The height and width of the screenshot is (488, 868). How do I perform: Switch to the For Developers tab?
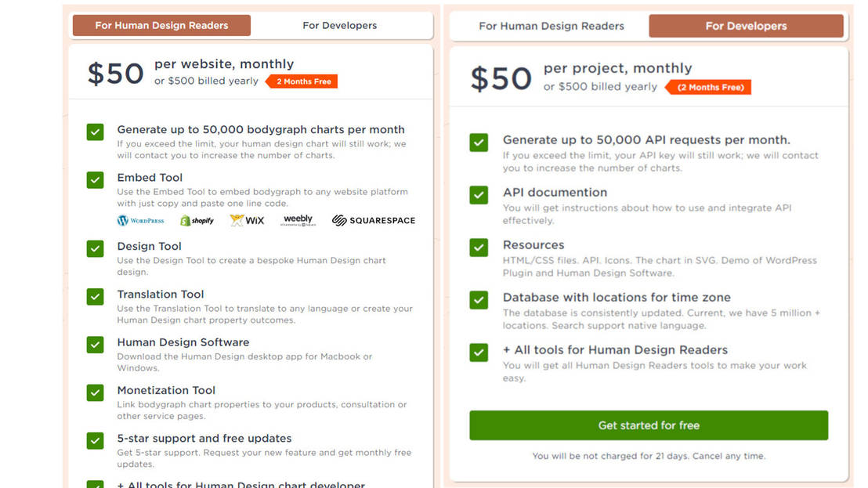[746, 26]
